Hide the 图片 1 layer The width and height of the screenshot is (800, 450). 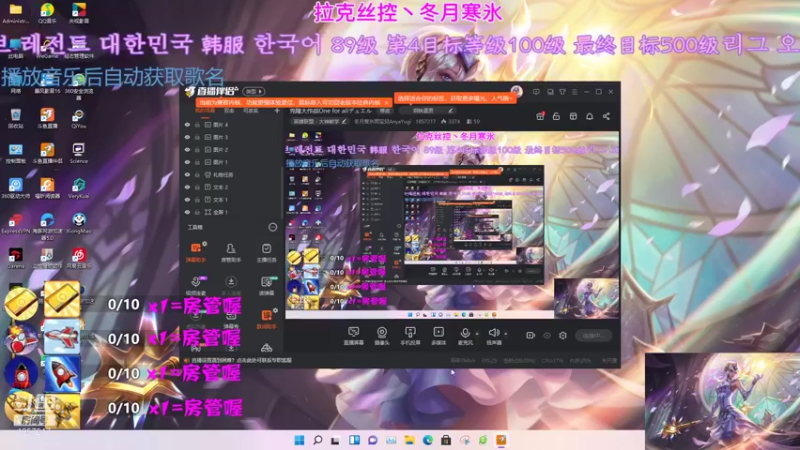[x=187, y=162]
